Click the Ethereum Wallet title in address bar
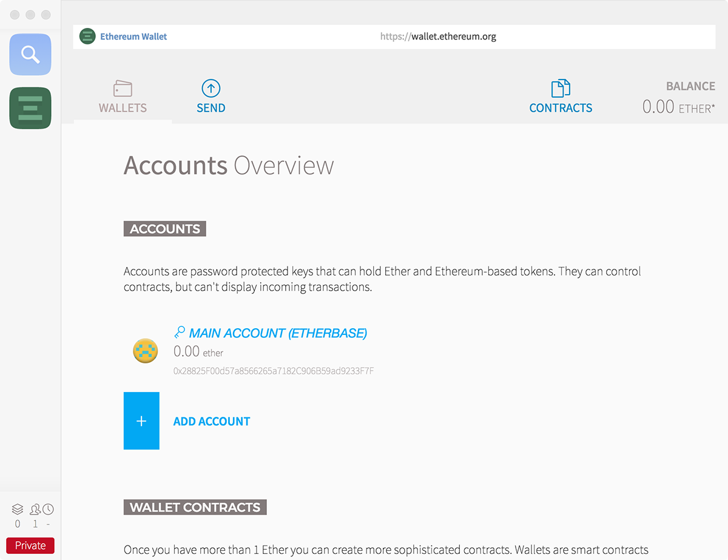The width and height of the screenshot is (728, 560). click(x=133, y=36)
